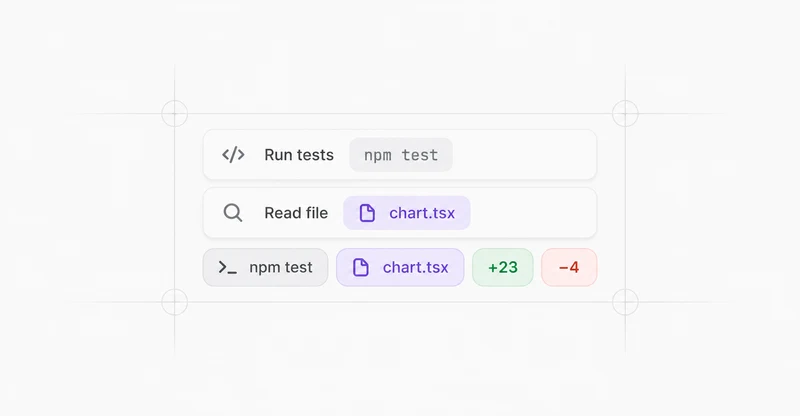Click the "chart.tsx" text in bottom purple chip
Screen dimensions: 800x416
(x=415, y=267)
